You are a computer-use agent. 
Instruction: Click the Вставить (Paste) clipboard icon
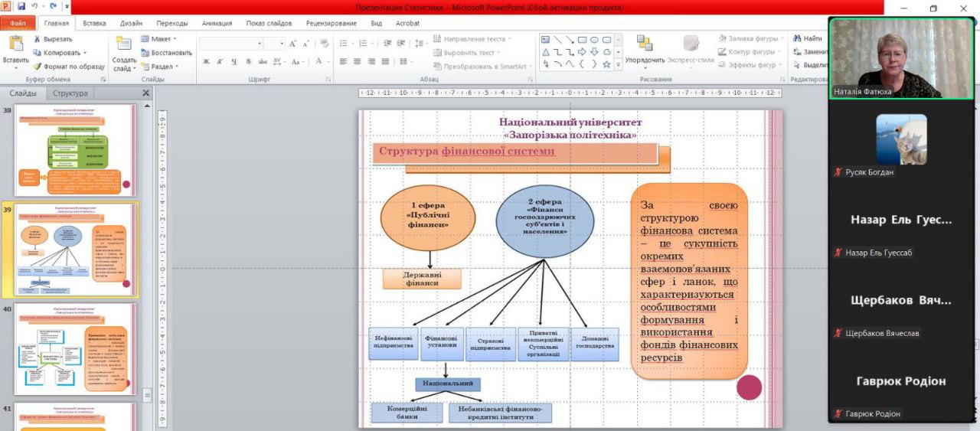(15, 46)
